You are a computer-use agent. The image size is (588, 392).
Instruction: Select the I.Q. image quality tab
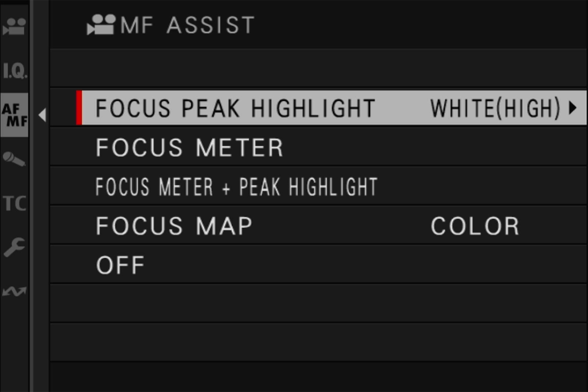(15, 71)
